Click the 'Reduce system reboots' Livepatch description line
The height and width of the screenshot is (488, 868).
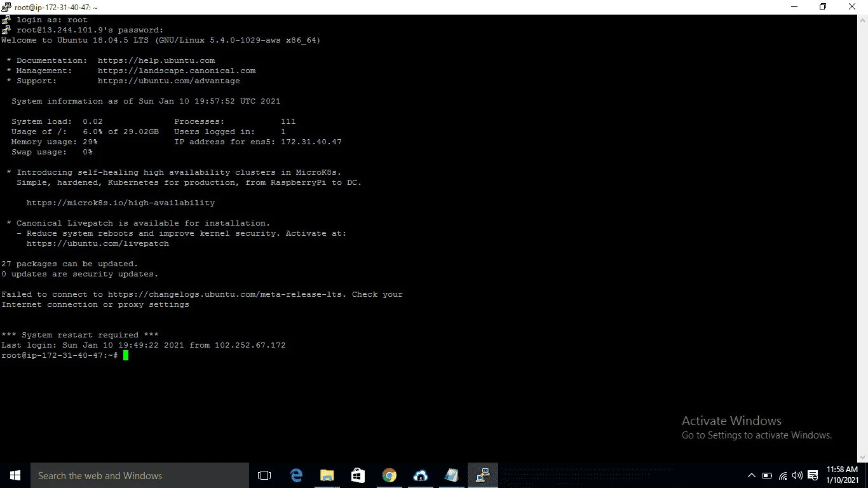coord(182,233)
